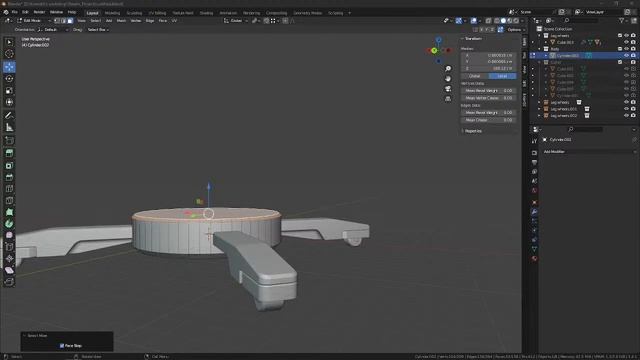
Task: Switch to edge select mode
Action: [64, 20]
